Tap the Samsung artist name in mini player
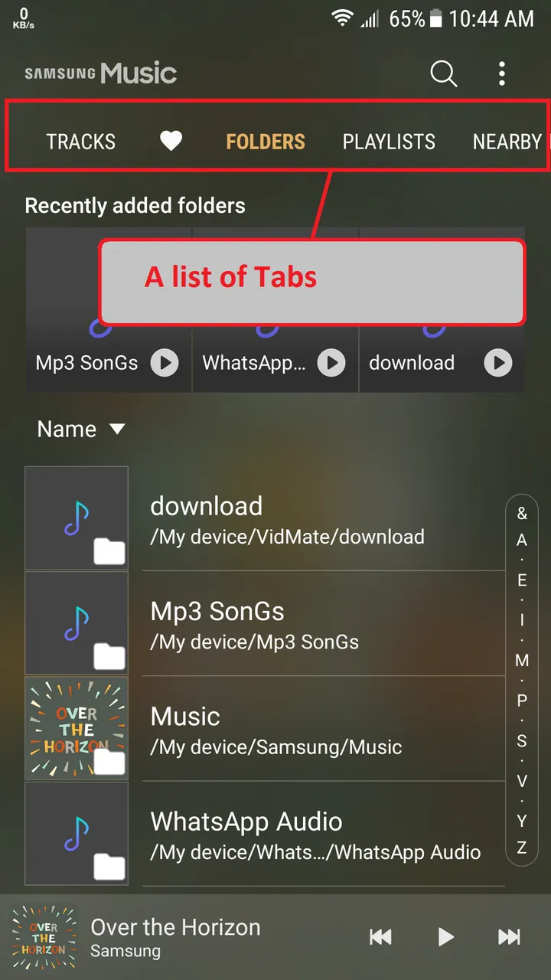The image size is (551, 980). [126, 952]
